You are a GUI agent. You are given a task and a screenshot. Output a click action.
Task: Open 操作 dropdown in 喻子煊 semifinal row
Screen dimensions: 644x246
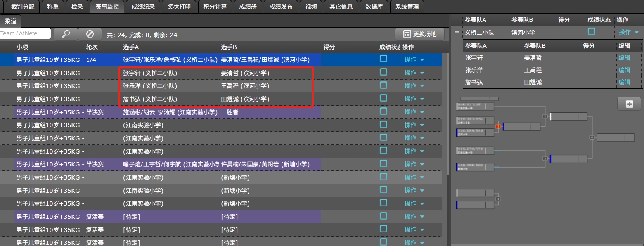tap(414, 164)
